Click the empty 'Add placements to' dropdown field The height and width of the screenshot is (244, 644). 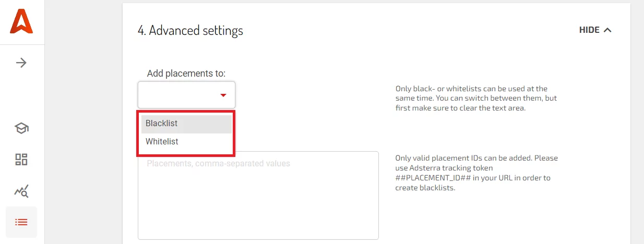[177, 95]
